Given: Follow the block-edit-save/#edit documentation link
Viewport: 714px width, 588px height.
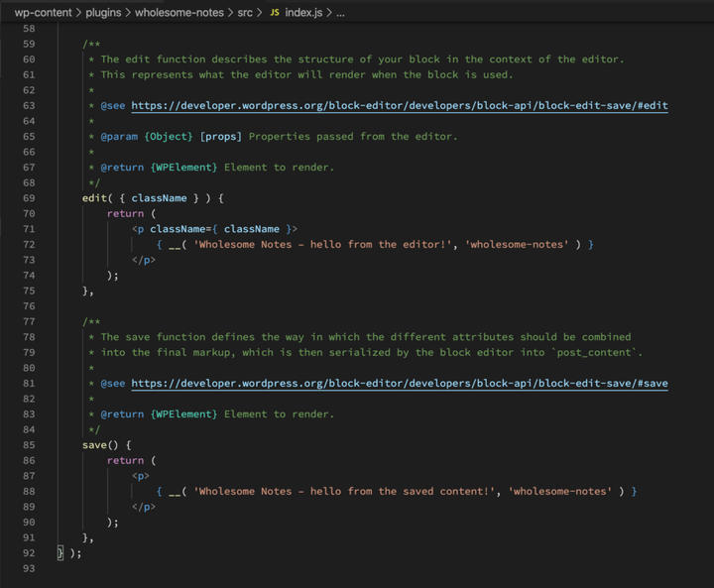Looking at the screenshot, I should click(400, 106).
